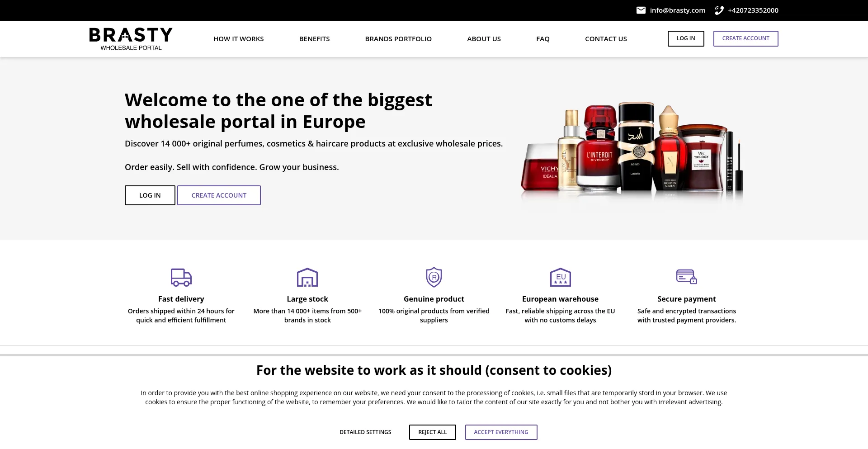Navigate to Contact Us
This screenshot has height=449, width=868.
point(606,39)
